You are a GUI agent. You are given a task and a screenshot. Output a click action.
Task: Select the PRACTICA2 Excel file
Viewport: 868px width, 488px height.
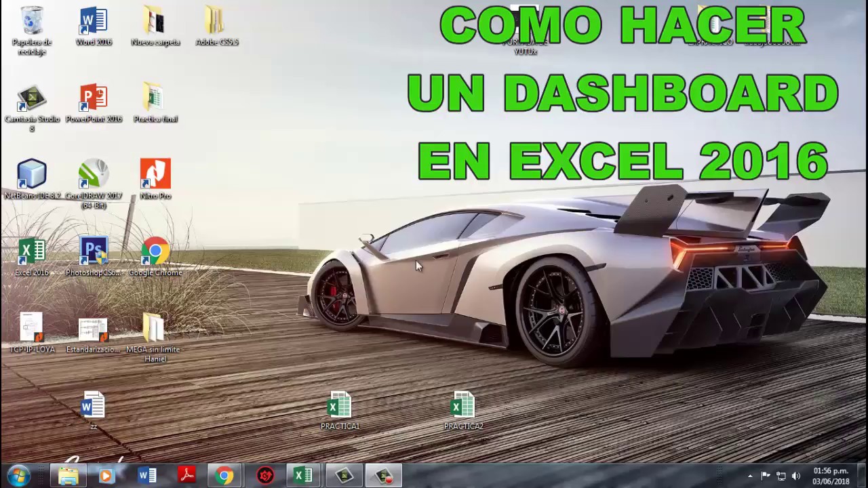coord(463,411)
